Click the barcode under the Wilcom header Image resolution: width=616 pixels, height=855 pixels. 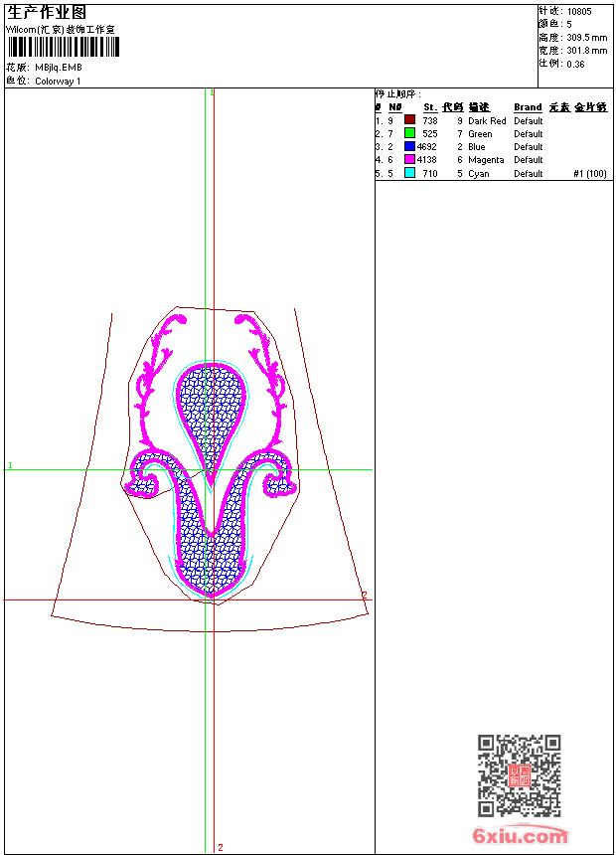pyautogui.click(x=64, y=47)
